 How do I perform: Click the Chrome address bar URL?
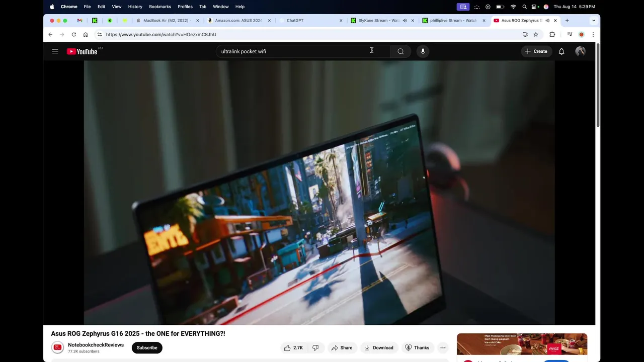[161, 35]
